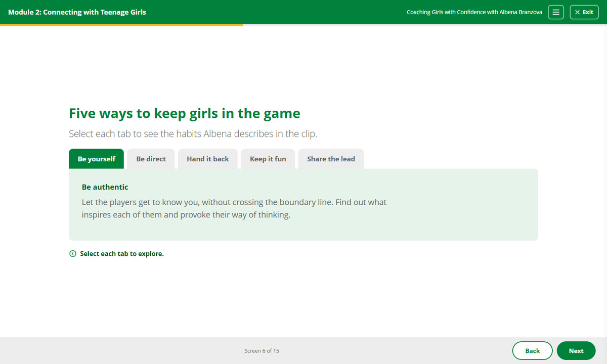
Task: Exit the course with the Exit button
Action: coord(584,12)
